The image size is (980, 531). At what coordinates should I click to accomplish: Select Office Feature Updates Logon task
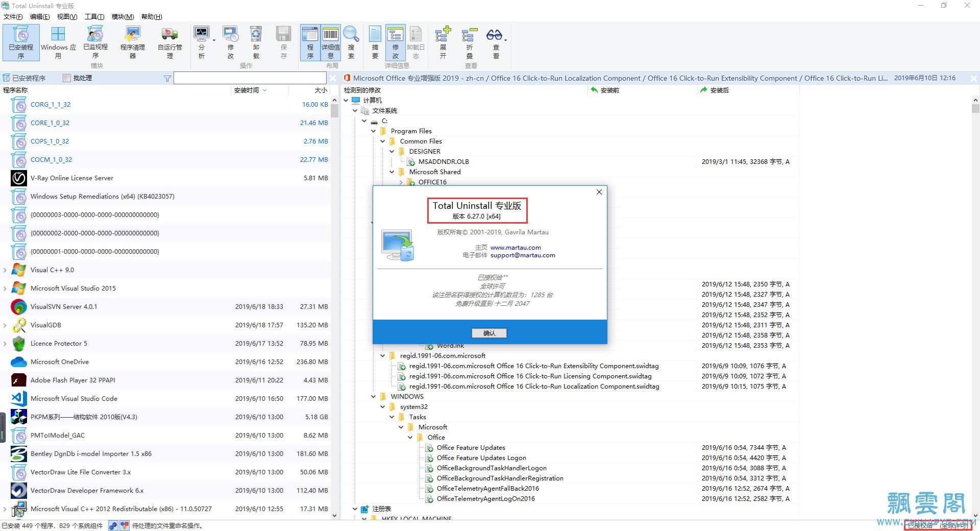click(x=481, y=458)
